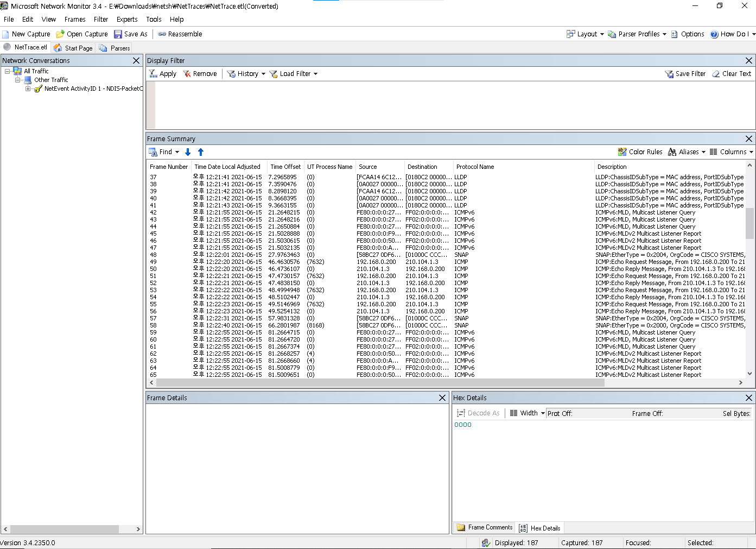The width and height of the screenshot is (756, 549).
Task: Select frame 37 LLDP row
Action: (x=446, y=177)
